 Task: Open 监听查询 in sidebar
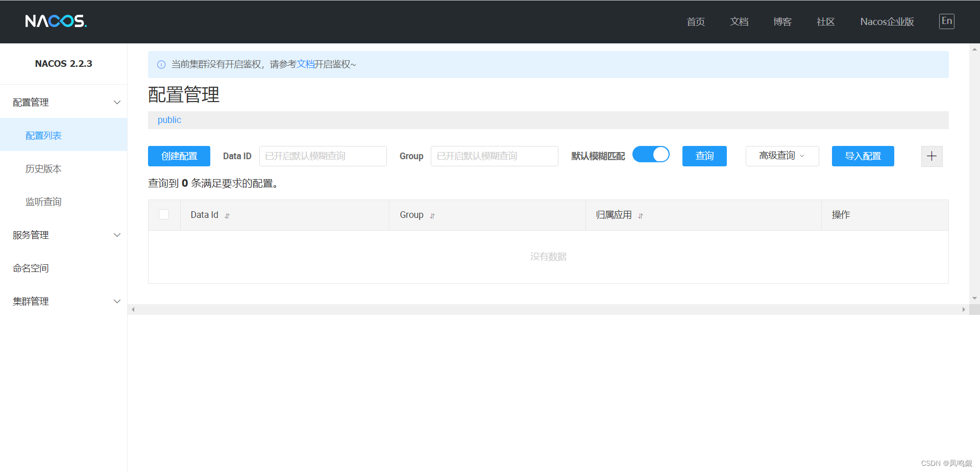tap(64, 202)
